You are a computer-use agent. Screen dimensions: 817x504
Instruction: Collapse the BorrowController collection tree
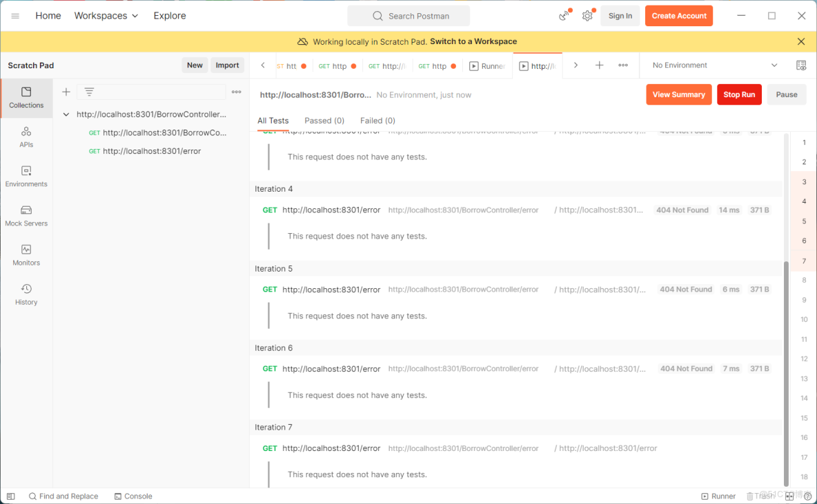(66, 114)
